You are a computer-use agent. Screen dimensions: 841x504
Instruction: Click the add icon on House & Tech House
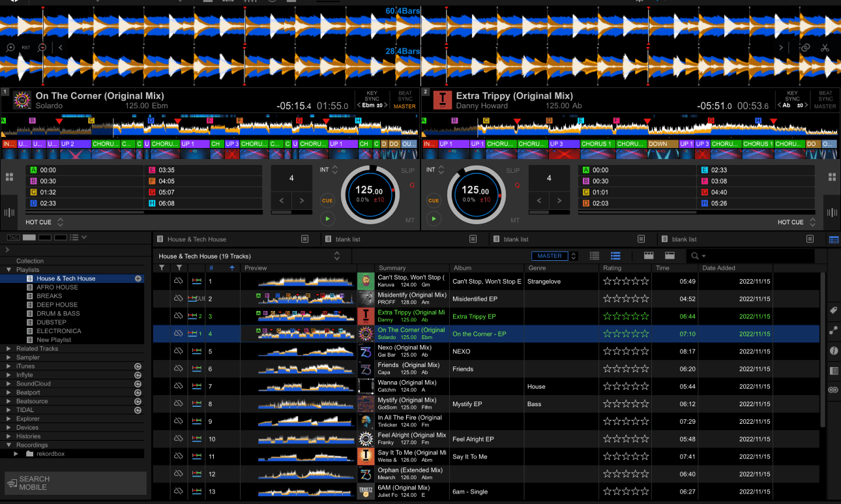pos(138,278)
